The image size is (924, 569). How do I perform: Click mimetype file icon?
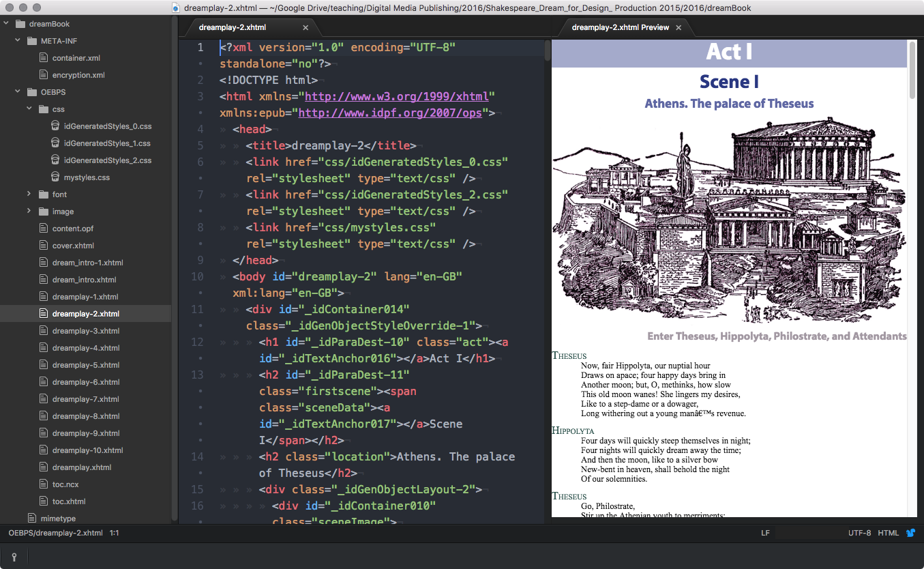tap(31, 519)
